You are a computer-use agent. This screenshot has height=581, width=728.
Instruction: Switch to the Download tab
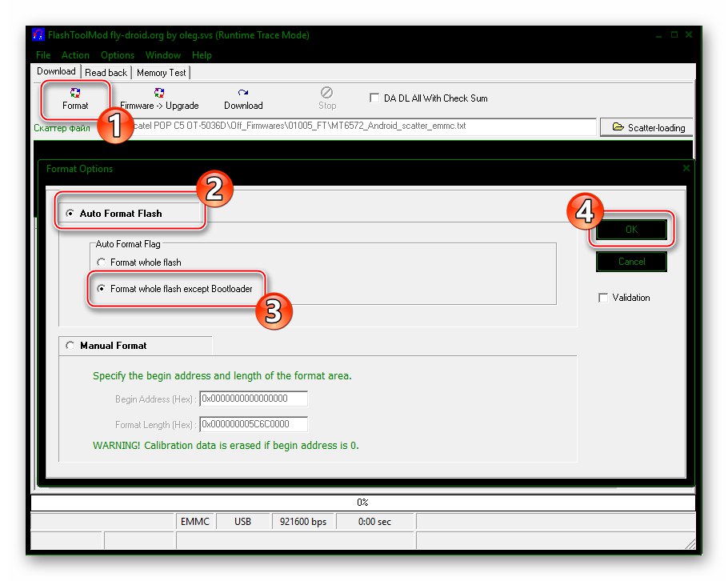(56, 71)
